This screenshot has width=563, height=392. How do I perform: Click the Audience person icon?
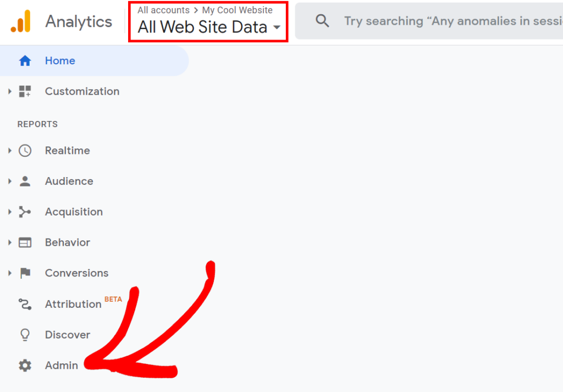pos(25,181)
